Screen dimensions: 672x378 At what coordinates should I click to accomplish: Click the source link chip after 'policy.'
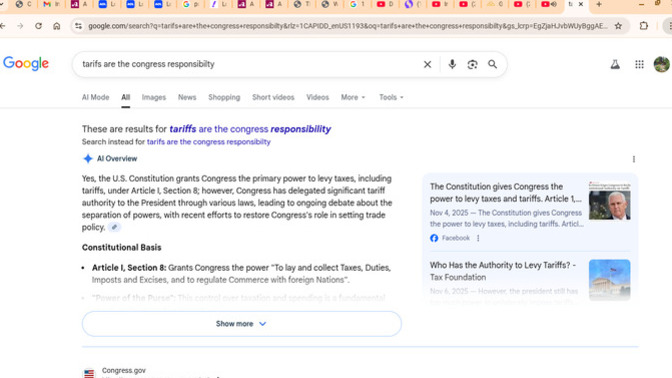pyautogui.click(x=114, y=227)
